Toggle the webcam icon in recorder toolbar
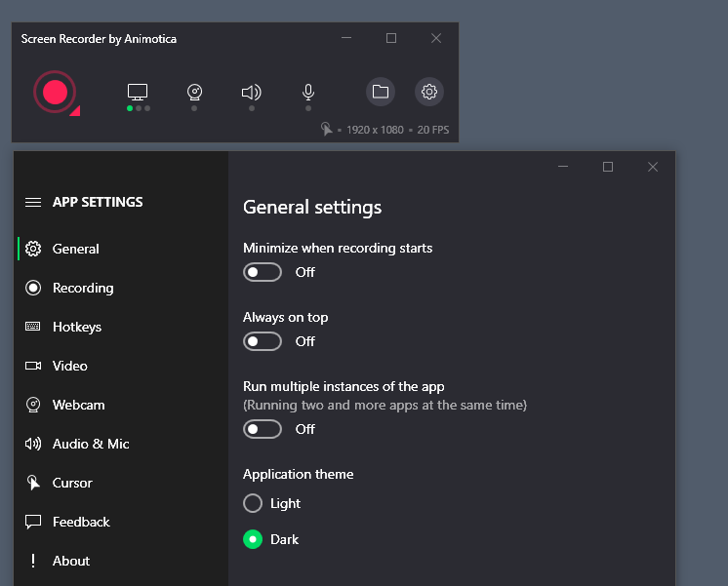 click(195, 93)
